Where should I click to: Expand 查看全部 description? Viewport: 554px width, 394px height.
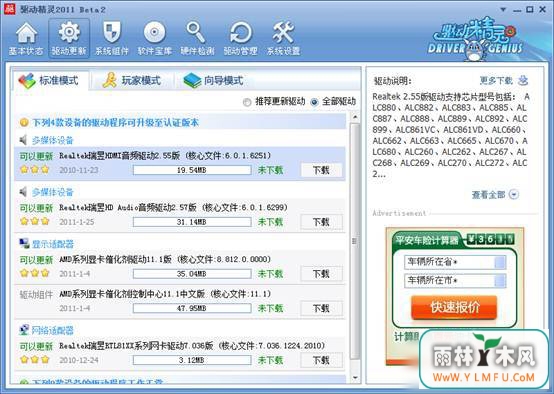(x=495, y=194)
